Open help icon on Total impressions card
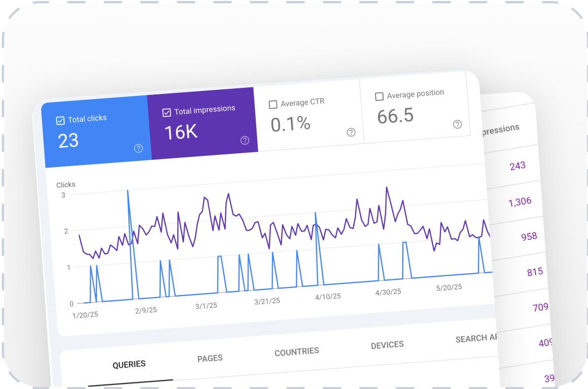This screenshot has height=389, width=588. tap(245, 140)
